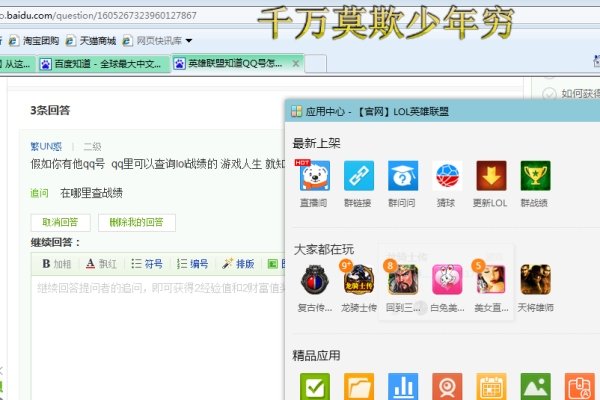The width and height of the screenshot is (600, 400).
Task: Launch the 龙骑士传 game icon
Action: pyautogui.click(x=359, y=279)
